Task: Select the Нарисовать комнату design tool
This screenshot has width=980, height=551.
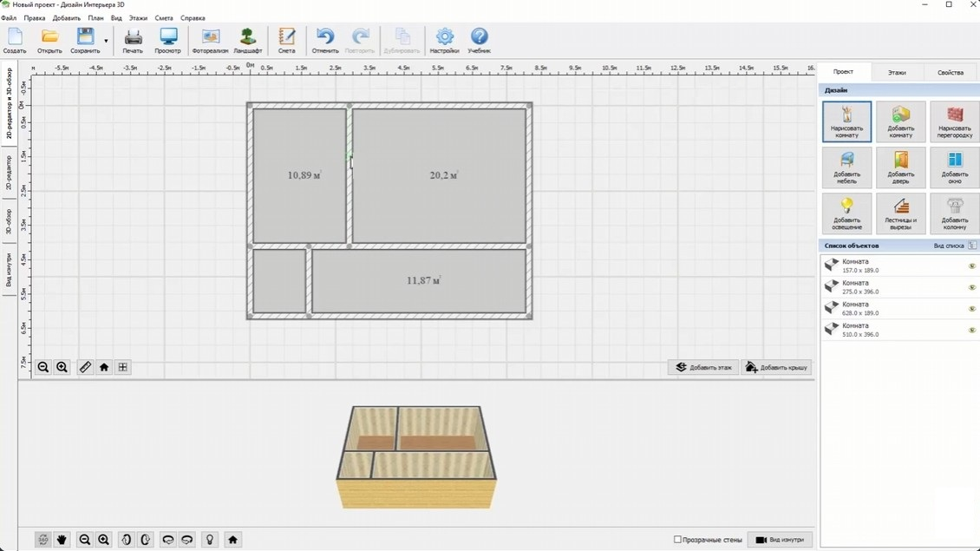Action: point(846,122)
